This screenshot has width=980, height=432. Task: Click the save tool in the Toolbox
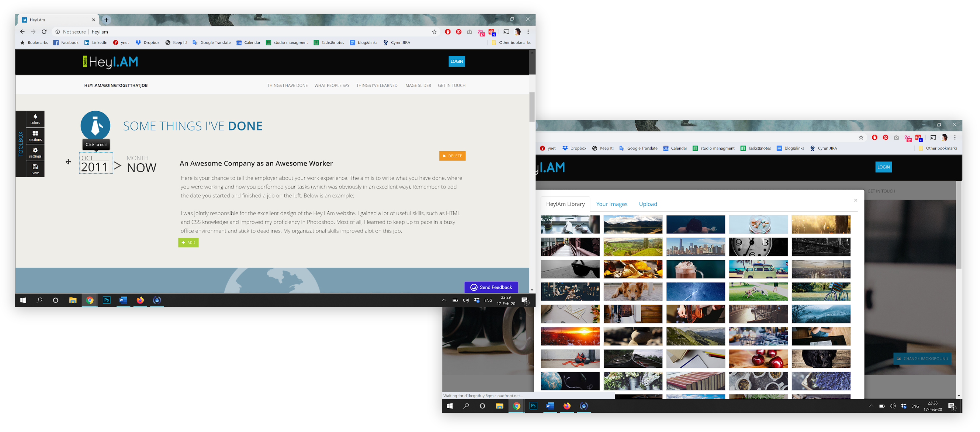(x=35, y=169)
